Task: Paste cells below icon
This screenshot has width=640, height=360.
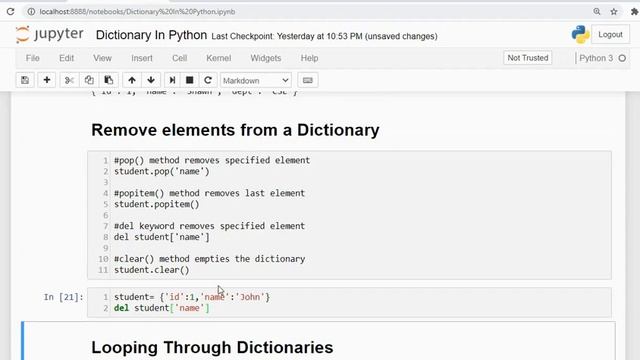Action: click(x=108, y=80)
